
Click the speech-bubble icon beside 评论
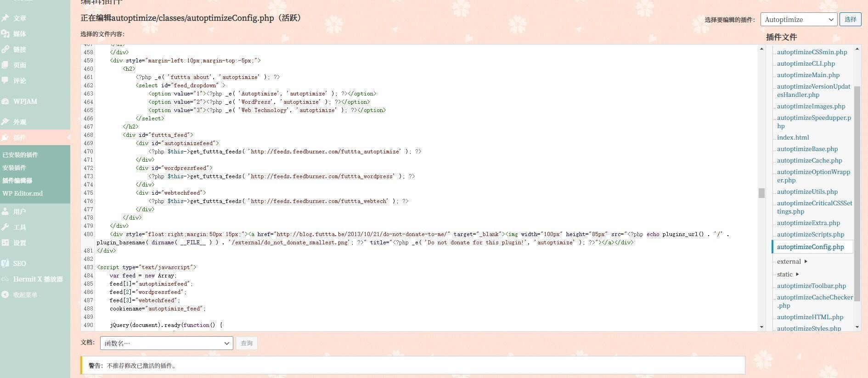point(5,80)
